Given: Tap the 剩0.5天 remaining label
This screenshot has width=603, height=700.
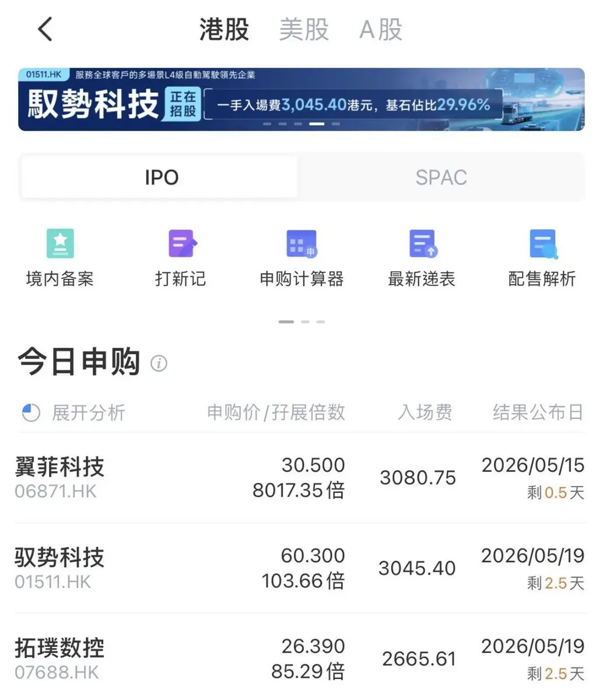Looking at the screenshot, I should (x=556, y=493).
